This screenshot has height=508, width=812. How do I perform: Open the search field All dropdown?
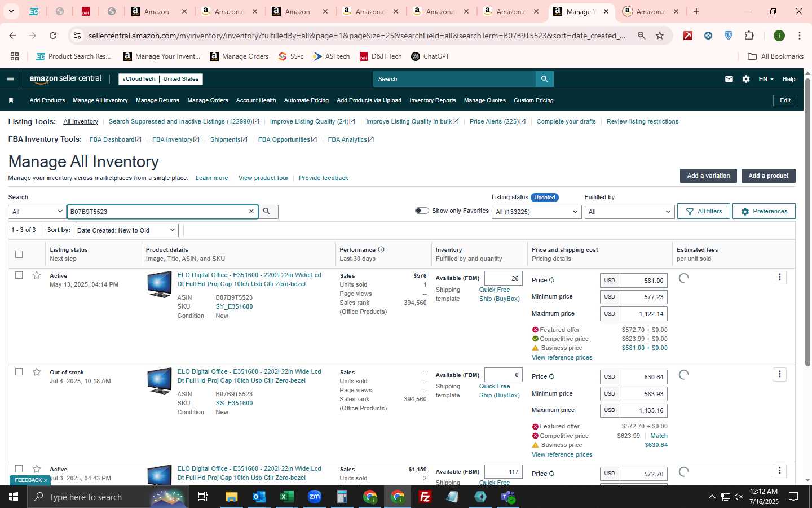point(37,212)
